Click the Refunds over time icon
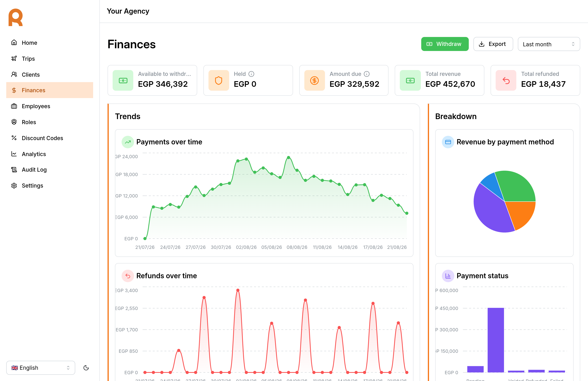 [128, 276]
